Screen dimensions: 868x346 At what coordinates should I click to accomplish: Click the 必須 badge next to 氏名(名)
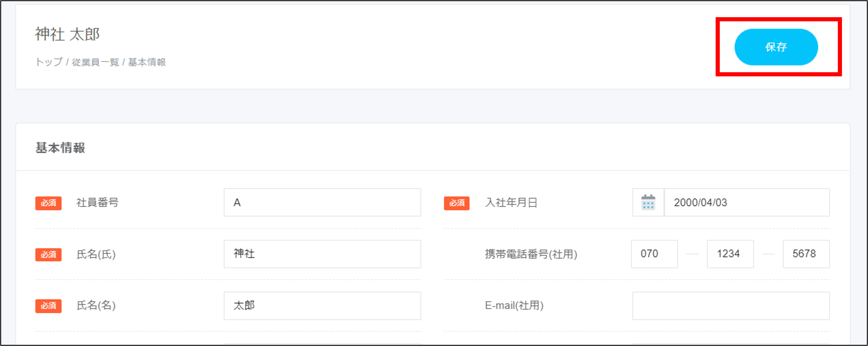coord(48,306)
